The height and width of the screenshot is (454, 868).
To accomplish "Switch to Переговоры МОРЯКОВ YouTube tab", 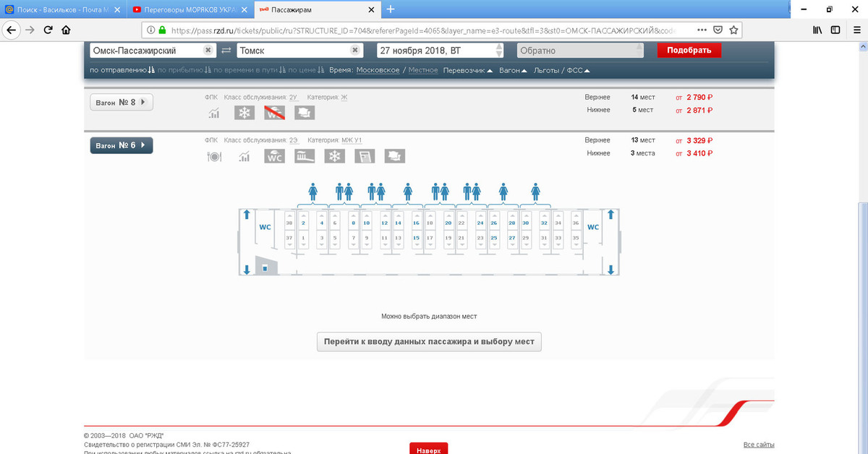I will pos(188,9).
